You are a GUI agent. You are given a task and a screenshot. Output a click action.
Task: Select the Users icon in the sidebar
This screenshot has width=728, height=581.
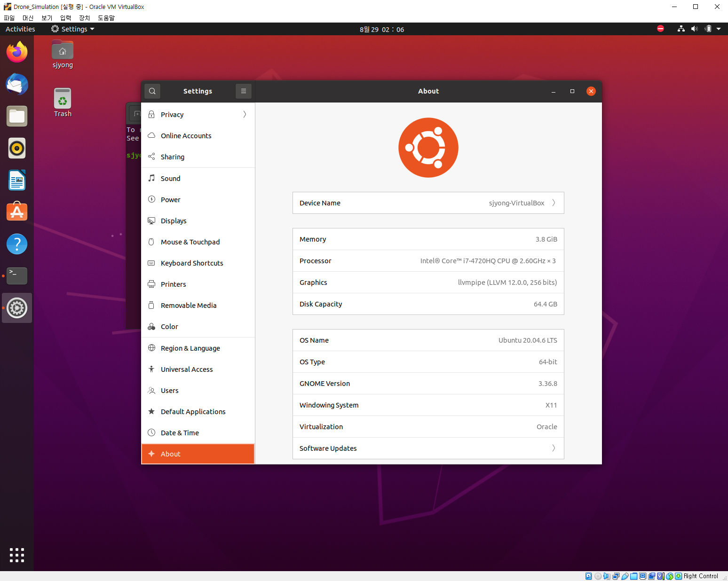tap(151, 390)
